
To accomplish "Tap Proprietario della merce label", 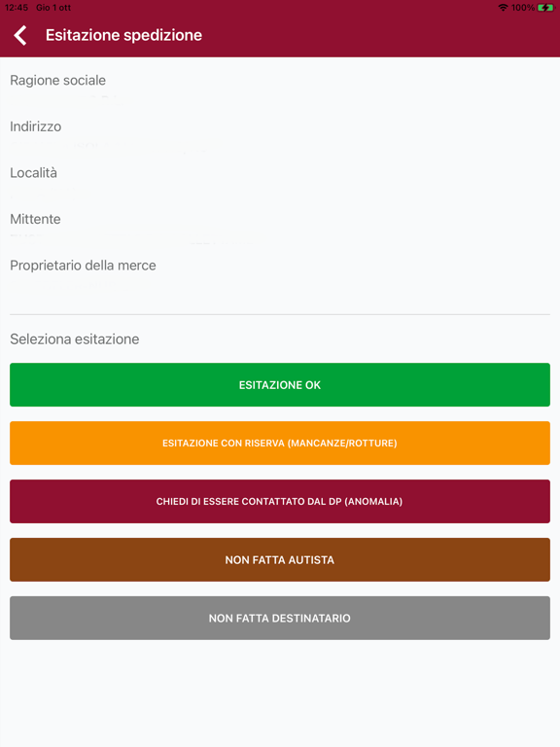I will click(x=83, y=266).
